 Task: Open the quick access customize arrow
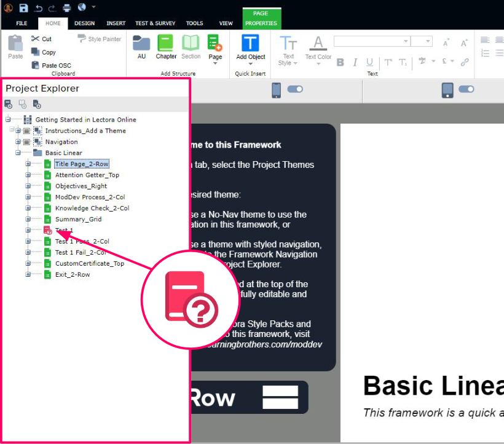coord(93,7)
